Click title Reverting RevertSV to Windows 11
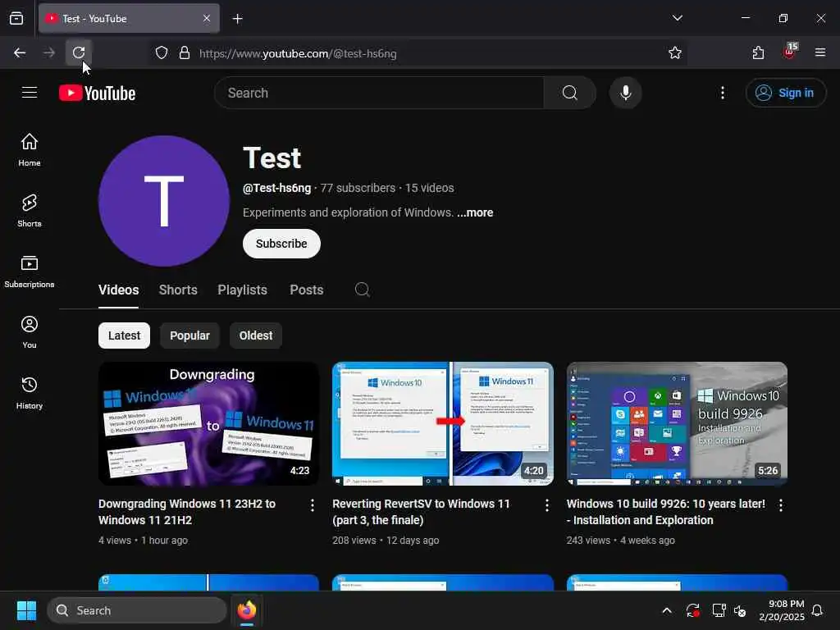Image resolution: width=840 pixels, height=630 pixels. 421,512
